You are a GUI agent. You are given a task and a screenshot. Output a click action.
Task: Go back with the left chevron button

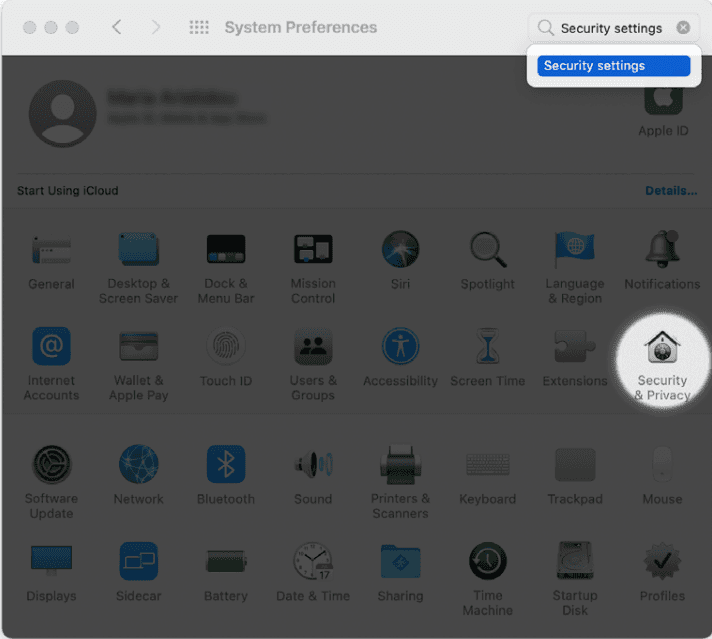117,27
